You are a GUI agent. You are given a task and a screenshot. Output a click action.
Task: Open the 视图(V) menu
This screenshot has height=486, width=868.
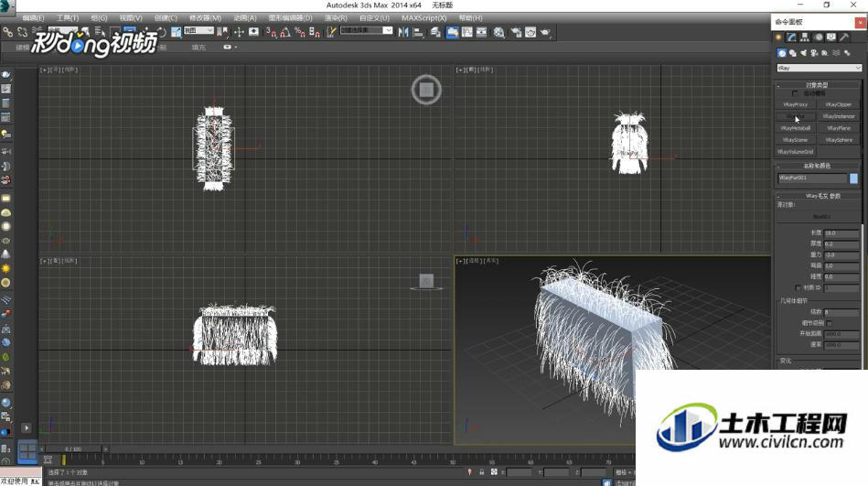(131, 18)
